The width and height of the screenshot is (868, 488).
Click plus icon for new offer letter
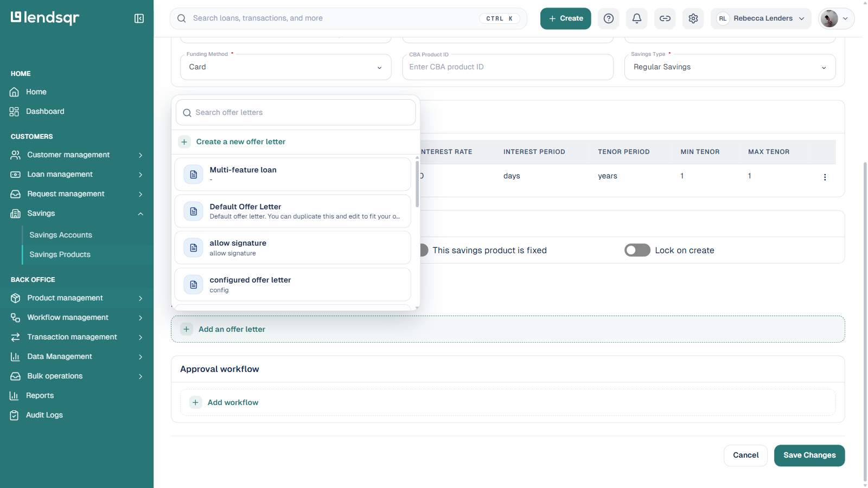184,142
